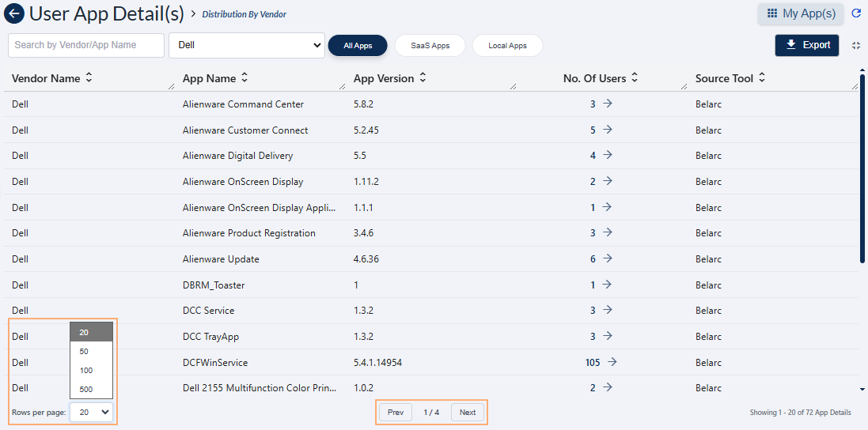Viewport: 868px width, 430px height.
Task: Open users arrow for Alienware Command Center
Action: (x=607, y=104)
